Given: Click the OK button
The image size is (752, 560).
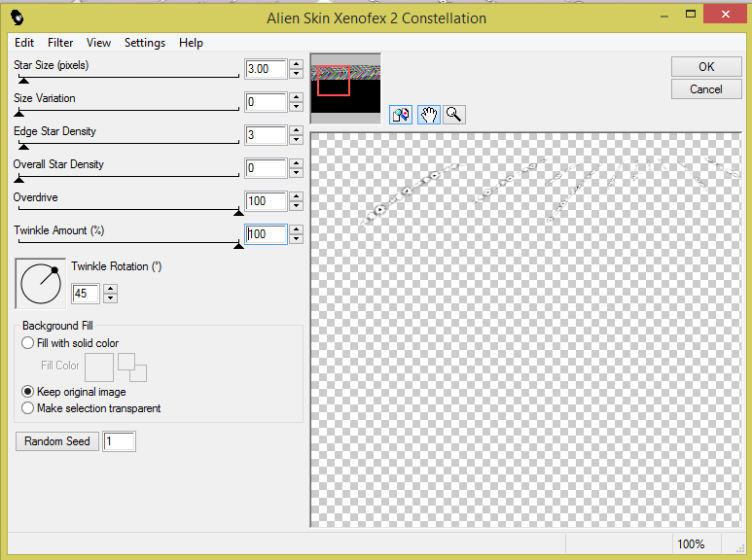Looking at the screenshot, I should tap(706, 66).
